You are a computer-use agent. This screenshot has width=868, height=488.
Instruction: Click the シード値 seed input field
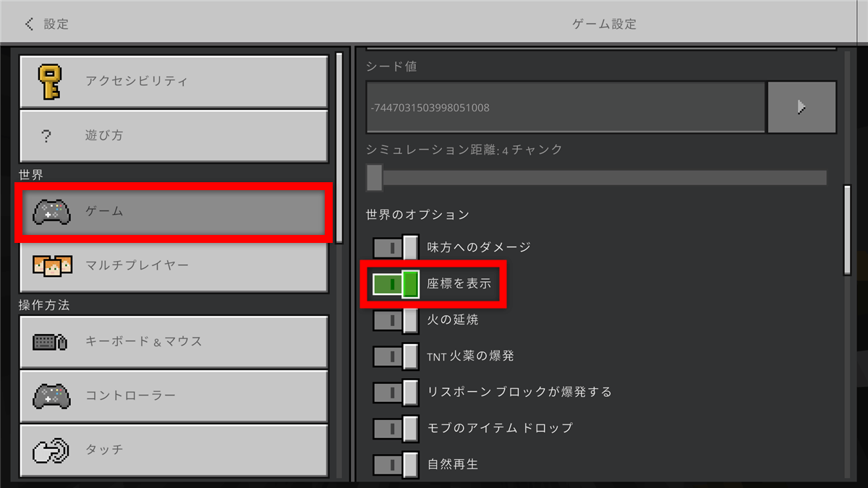pyautogui.click(x=566, y=108)
